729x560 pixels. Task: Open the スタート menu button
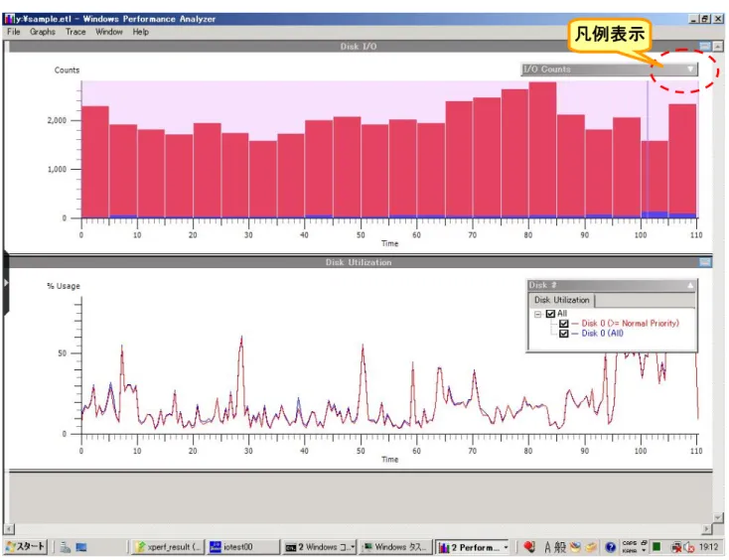[26, 547]
